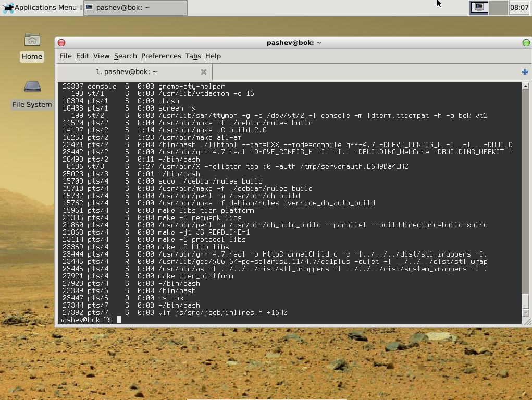Close the pashev@bok terminal tab with X
The image size is (532, 400).
(x=204, y=72)
